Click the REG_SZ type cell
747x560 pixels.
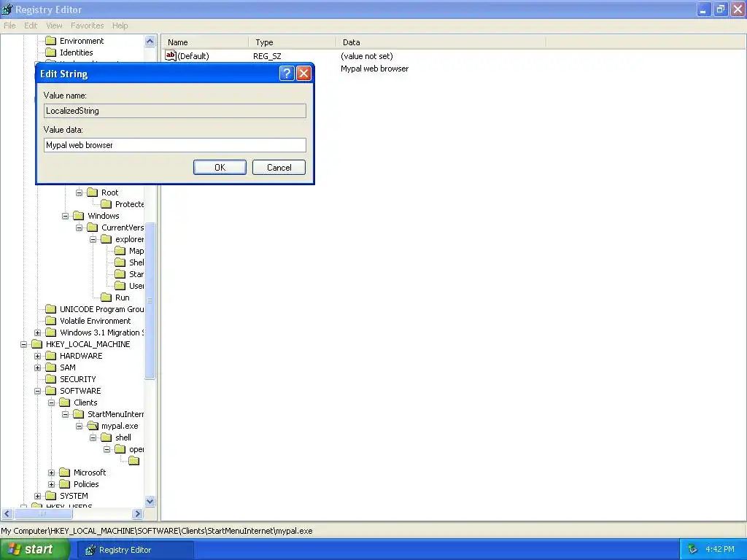click(267, 56)
